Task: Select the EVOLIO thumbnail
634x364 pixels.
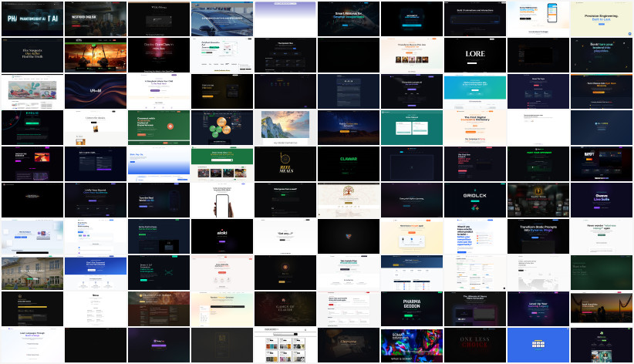Action: tap(32, 128)
